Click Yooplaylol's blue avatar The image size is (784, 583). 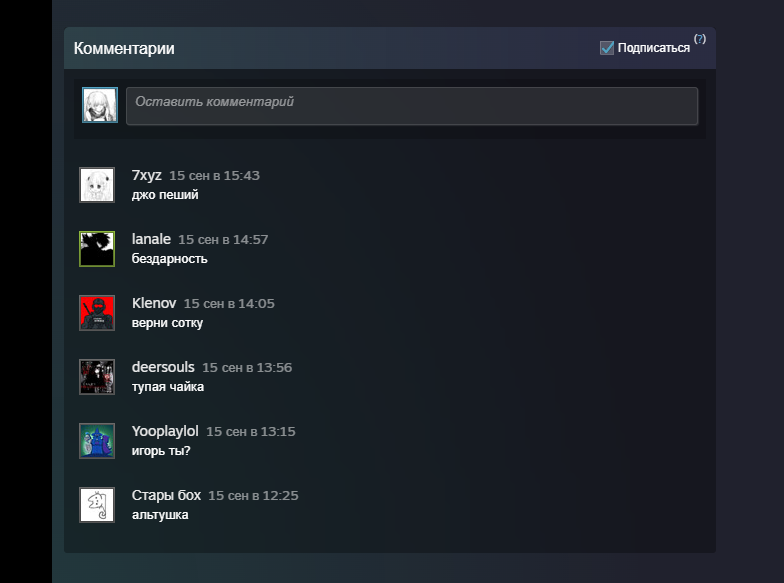97,441
